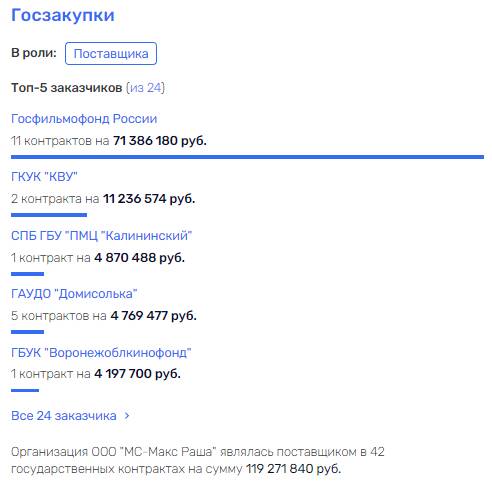The image size is (492, 484).
Task: Open СПБ ГБУ "ПМЦ "Калининский" link
Action: [102, 236]
